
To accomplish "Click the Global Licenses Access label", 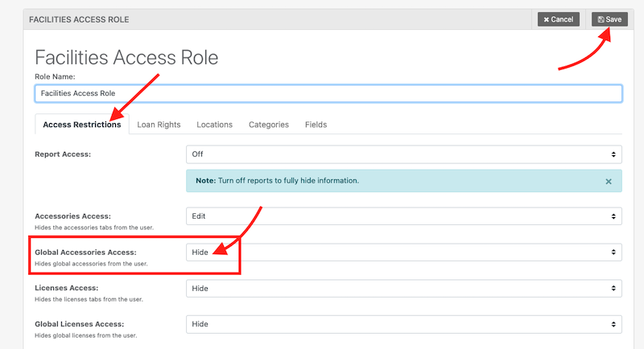I will (85, 322).
